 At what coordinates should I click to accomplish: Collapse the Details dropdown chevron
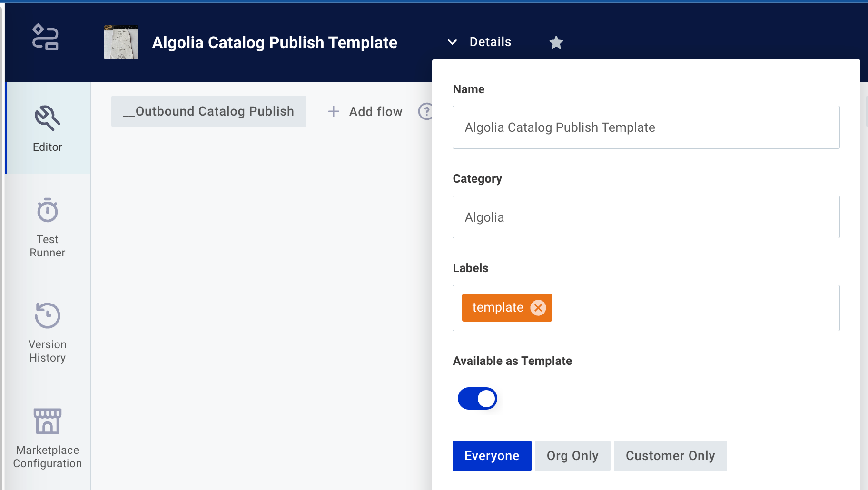(x=452, y=42)
